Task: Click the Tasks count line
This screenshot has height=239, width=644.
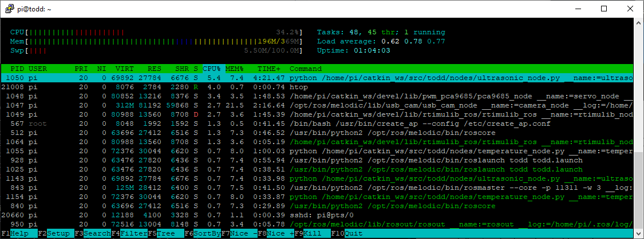Action: point(381,32)
